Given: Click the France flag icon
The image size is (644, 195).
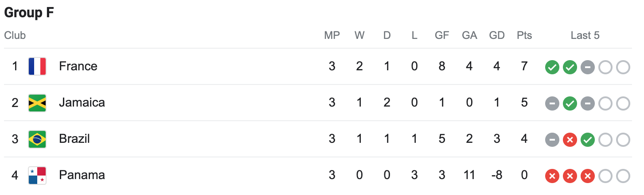Looking at the screenshot, I should [37, 66].
